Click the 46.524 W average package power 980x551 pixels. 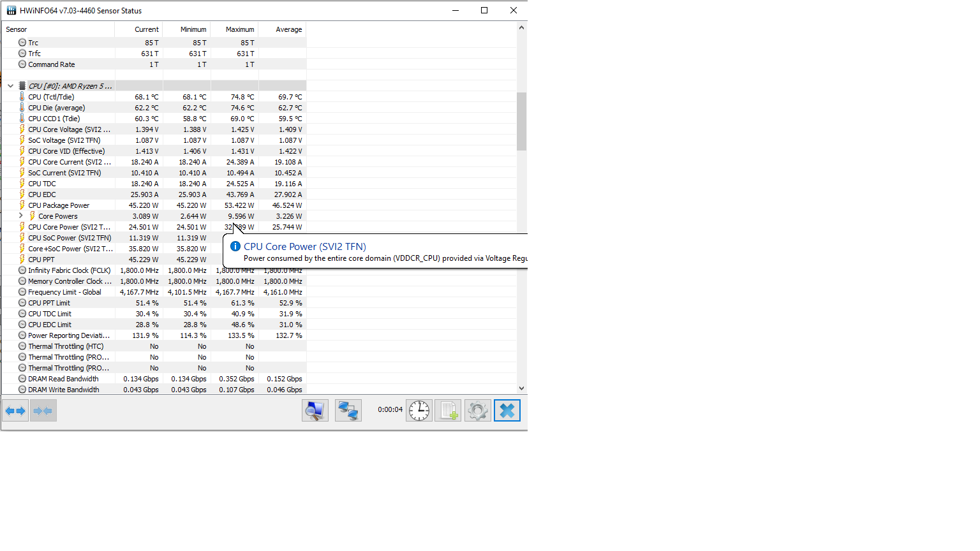pos(287,205)
